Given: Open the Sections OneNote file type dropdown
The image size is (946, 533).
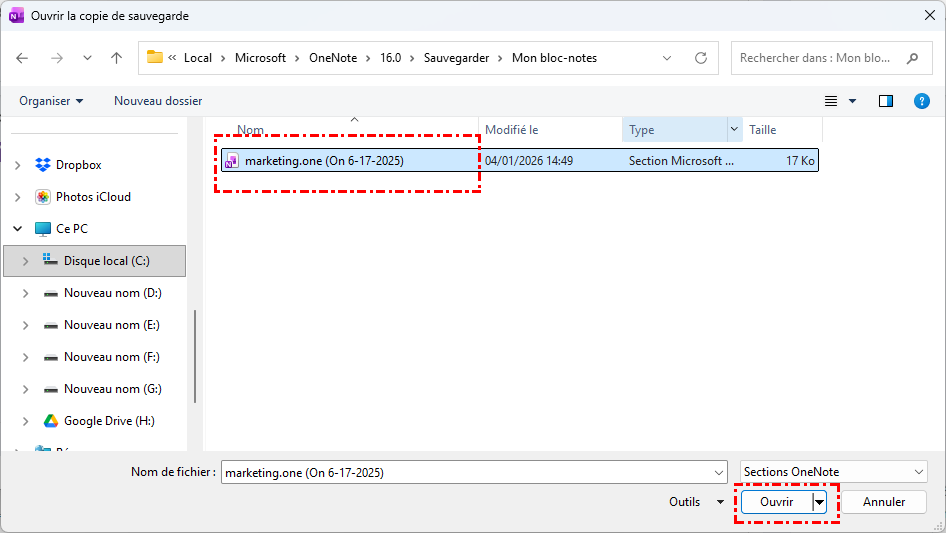Looking at the screenshot, I should point(834,472).
